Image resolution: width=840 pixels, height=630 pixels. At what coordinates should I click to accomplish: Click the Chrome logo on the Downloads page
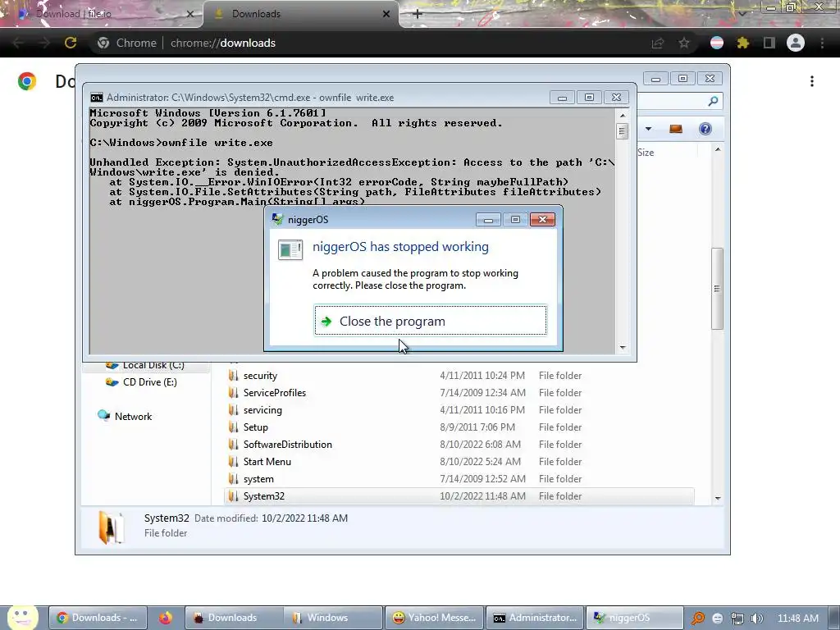point(27,81)
